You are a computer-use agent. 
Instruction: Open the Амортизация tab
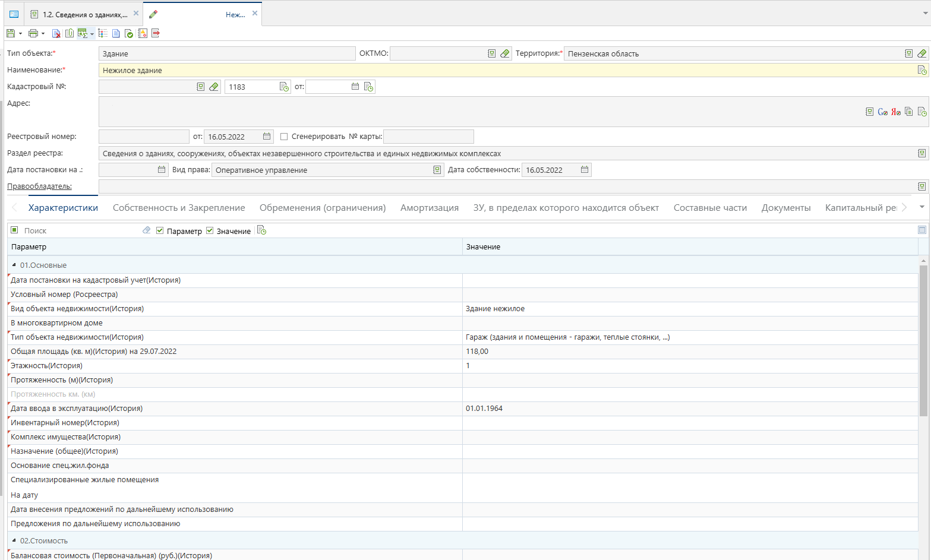click(430, 208)
